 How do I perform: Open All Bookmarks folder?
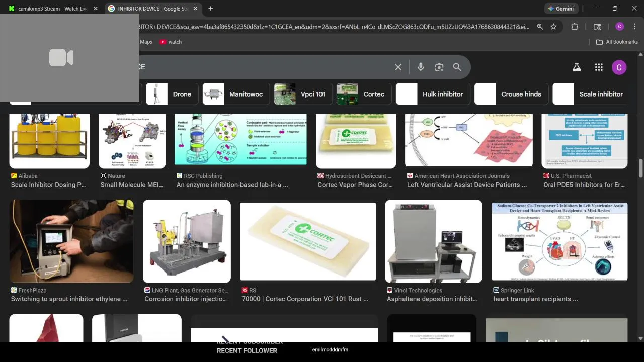pyautogui.click(x=617, y=42)
